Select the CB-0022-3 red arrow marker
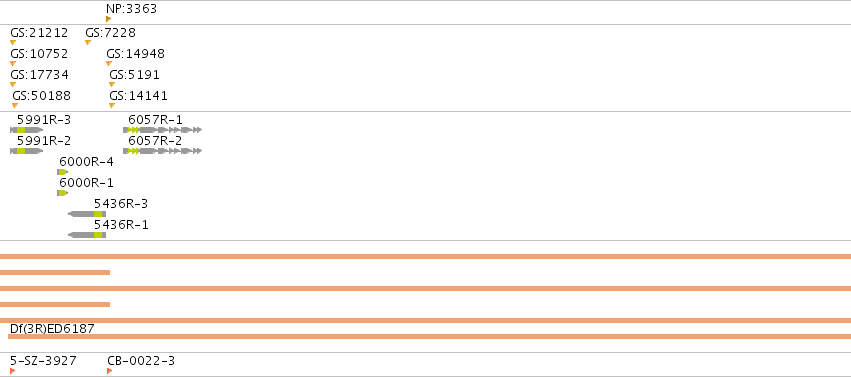The image size is (851, 377). click(110, 371)
